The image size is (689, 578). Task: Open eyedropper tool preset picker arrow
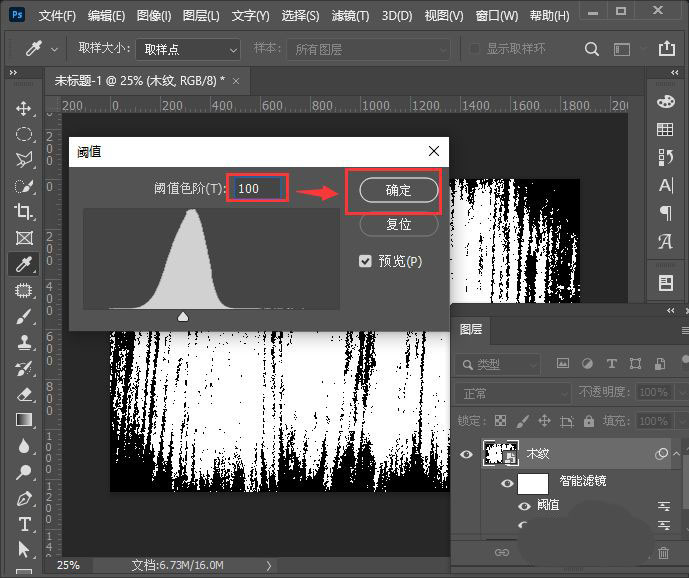[x=54, y=50]
